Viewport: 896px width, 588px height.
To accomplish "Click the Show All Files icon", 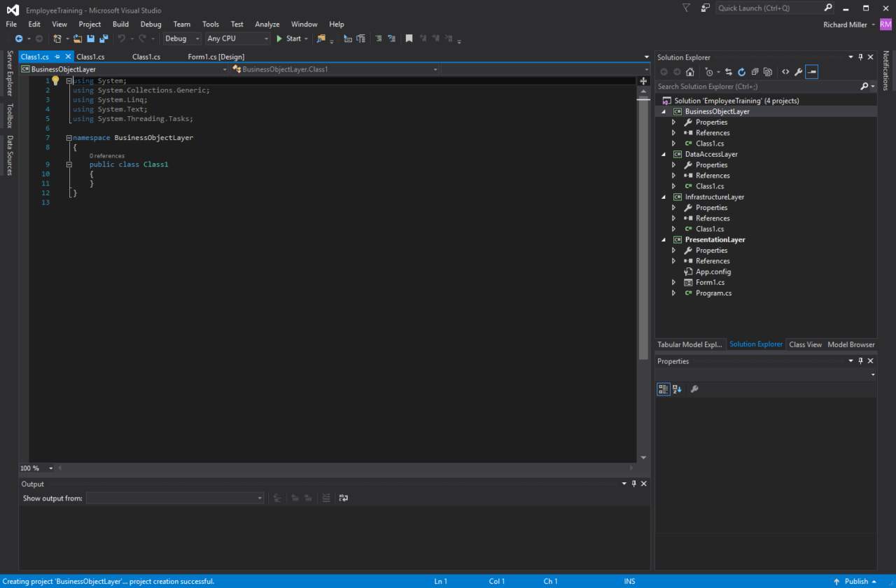I will pyautogui.click(x=768, y=71).
